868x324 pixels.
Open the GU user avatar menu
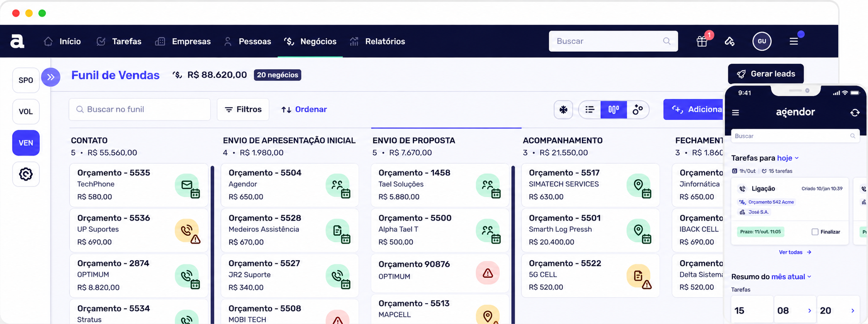click(762, 41)
